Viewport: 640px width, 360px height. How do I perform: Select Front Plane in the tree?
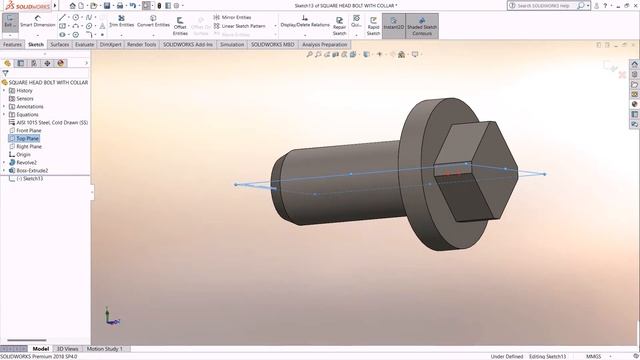click(25, 131)
